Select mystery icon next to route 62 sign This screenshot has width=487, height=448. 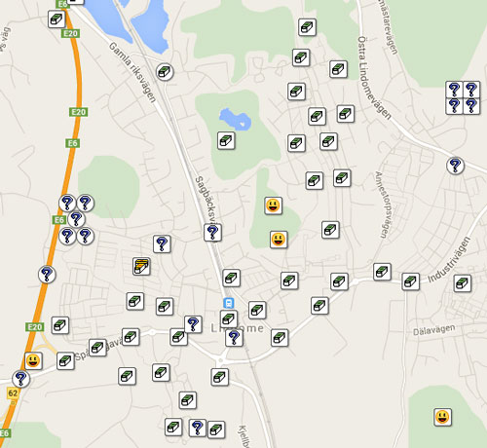point(21,379)
